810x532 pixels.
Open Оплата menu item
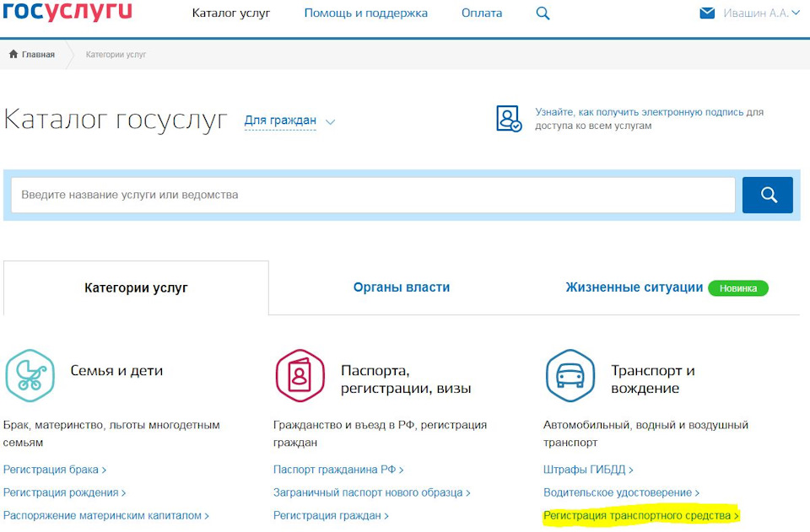coord(482,13)
